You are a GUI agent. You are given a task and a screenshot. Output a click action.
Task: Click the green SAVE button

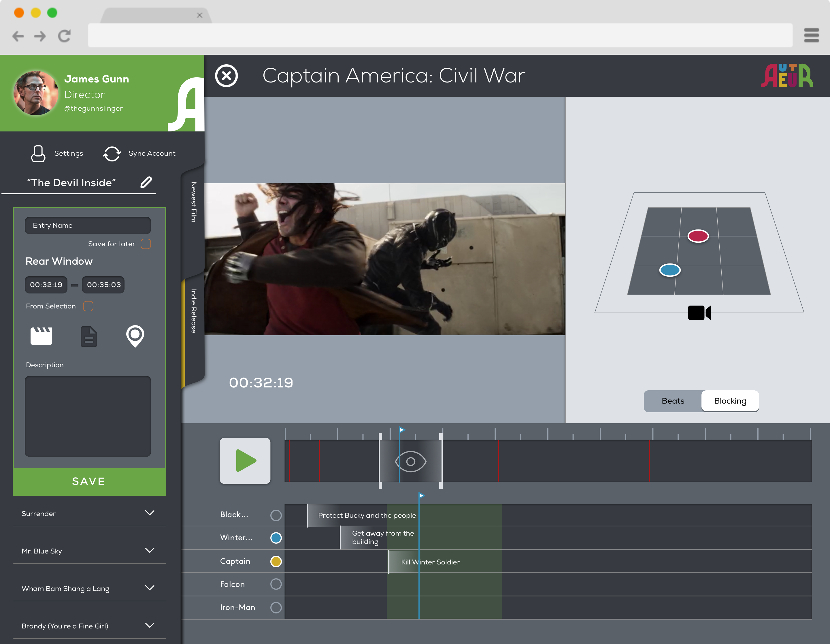pos(89,481)
